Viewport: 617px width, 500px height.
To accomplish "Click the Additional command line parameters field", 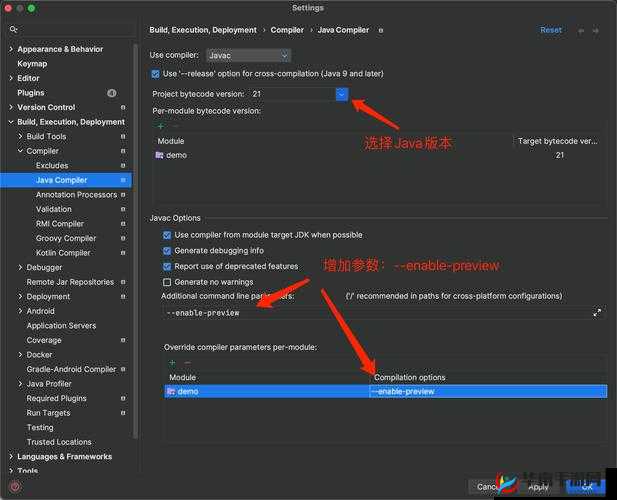I will (378, 313).
